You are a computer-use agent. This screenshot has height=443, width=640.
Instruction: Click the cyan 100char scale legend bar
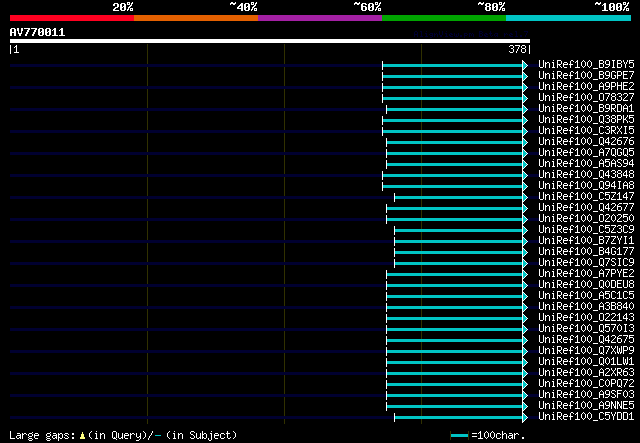[x=460, y=435]
